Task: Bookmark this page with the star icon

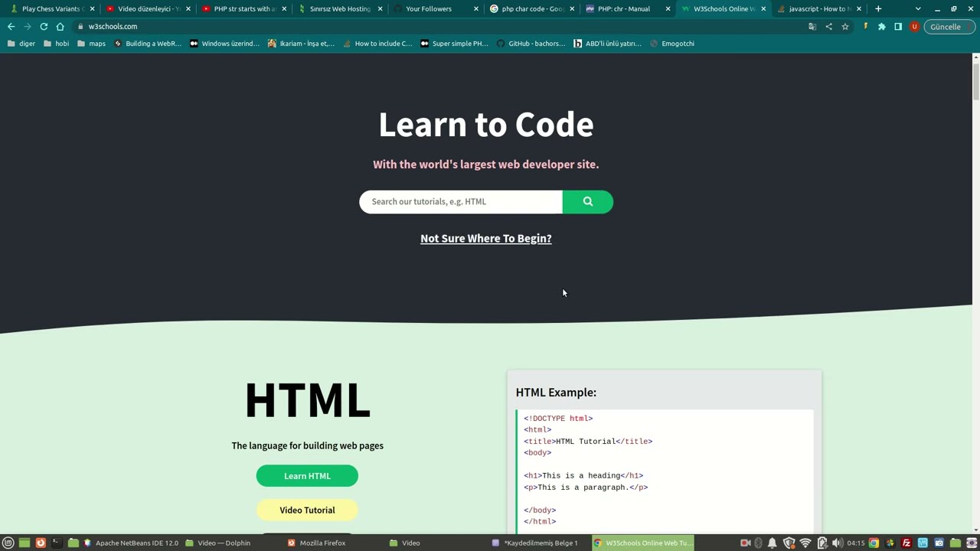Action: 844,26
